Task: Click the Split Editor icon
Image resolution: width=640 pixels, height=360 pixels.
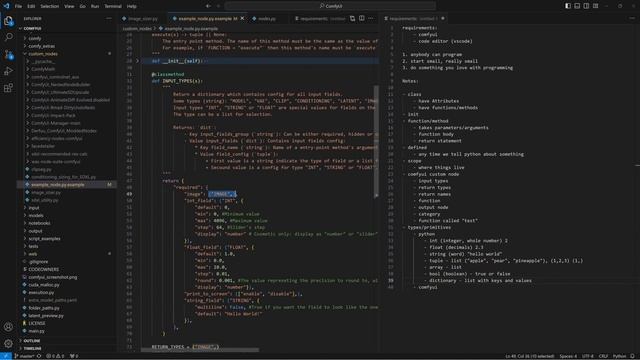Action: click(x=362, y=18)
